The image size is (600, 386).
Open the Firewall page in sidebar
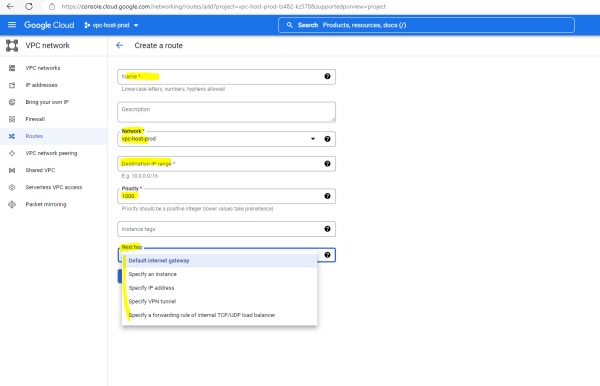54,119
